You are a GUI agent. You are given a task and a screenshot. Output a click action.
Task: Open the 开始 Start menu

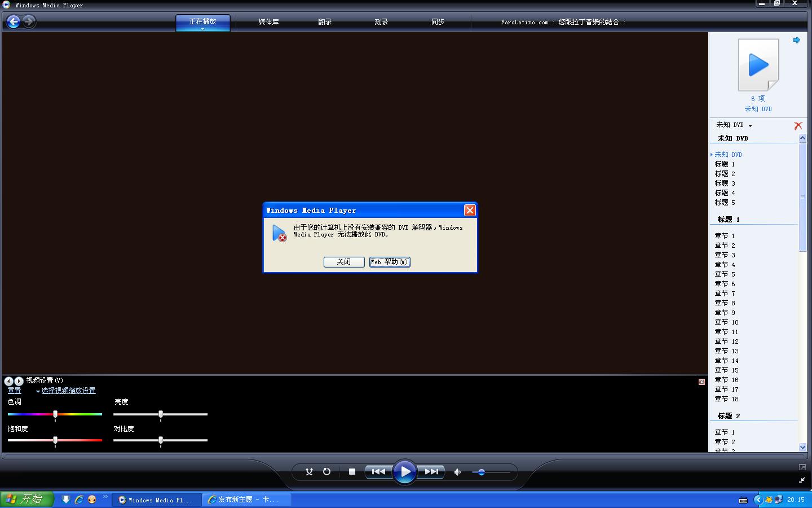(27, 500)
